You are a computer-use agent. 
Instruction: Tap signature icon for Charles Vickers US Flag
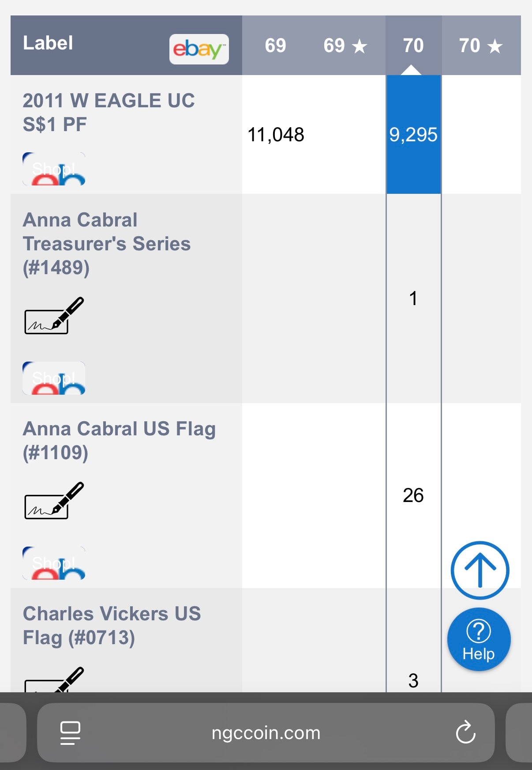click(54, 681)
